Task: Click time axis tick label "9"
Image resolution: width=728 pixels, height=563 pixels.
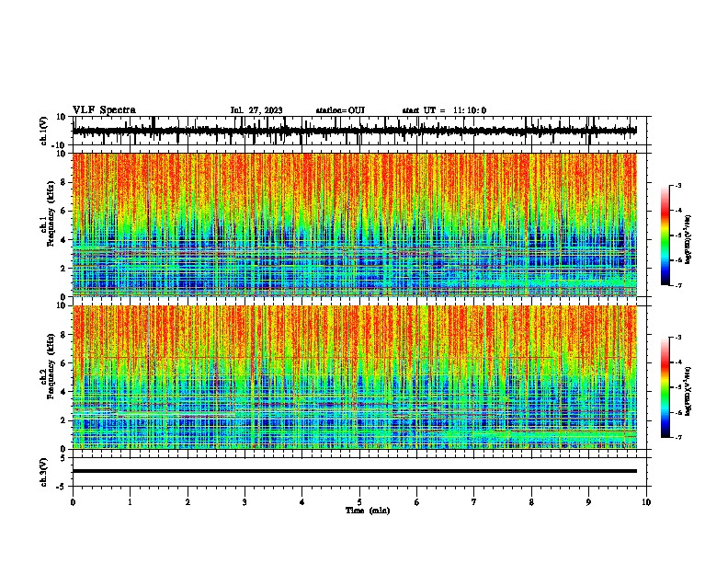Action: (588, 502)
